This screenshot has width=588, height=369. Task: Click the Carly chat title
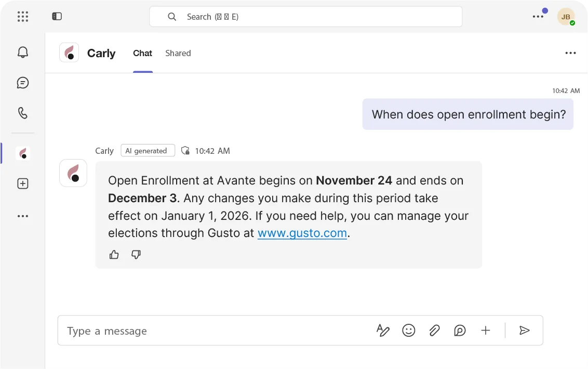[101, 54]
